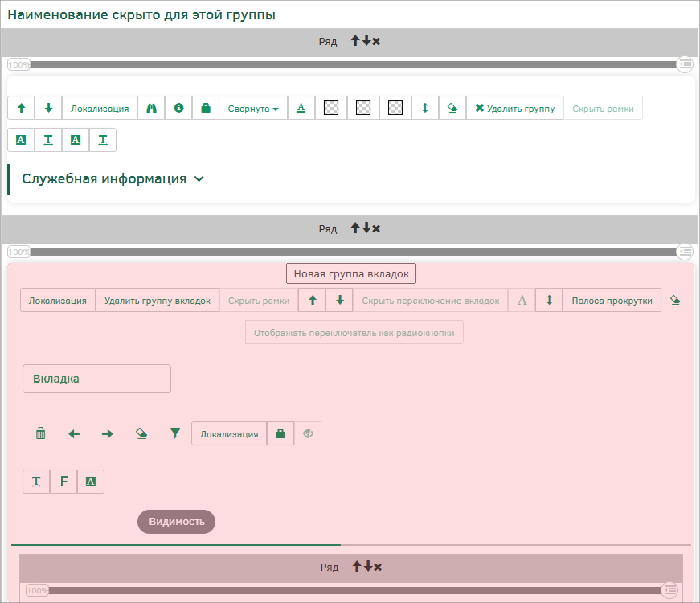Click 'Удалить группу' button
The image size is (700, 603).
(515, 109)
